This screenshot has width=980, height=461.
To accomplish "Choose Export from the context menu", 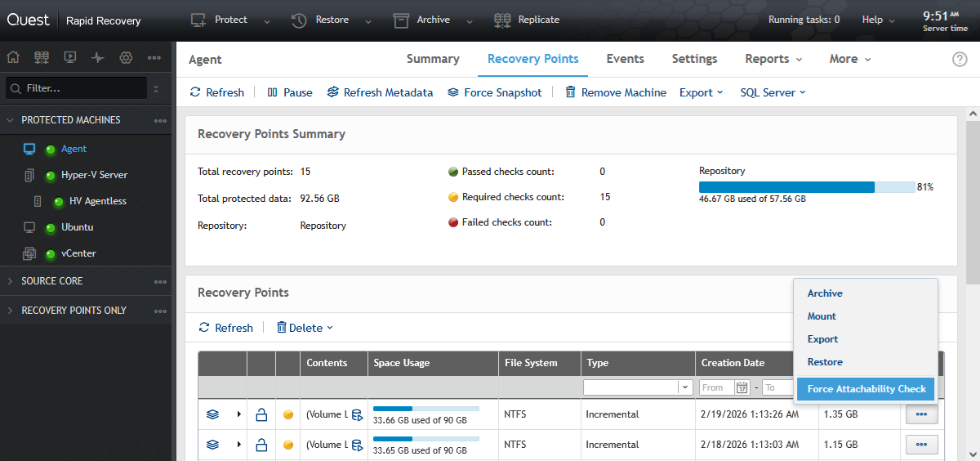I will pyautogui.click(x=823, y=339).
